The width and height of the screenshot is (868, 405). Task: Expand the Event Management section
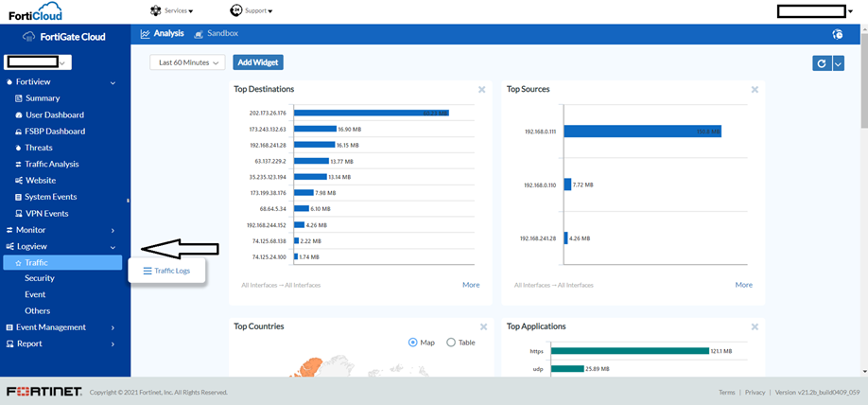click(113, 327)
